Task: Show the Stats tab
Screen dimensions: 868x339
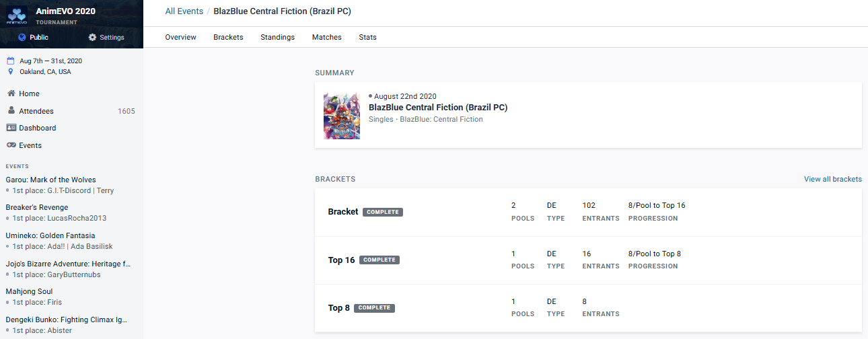Action: [367, 37]
